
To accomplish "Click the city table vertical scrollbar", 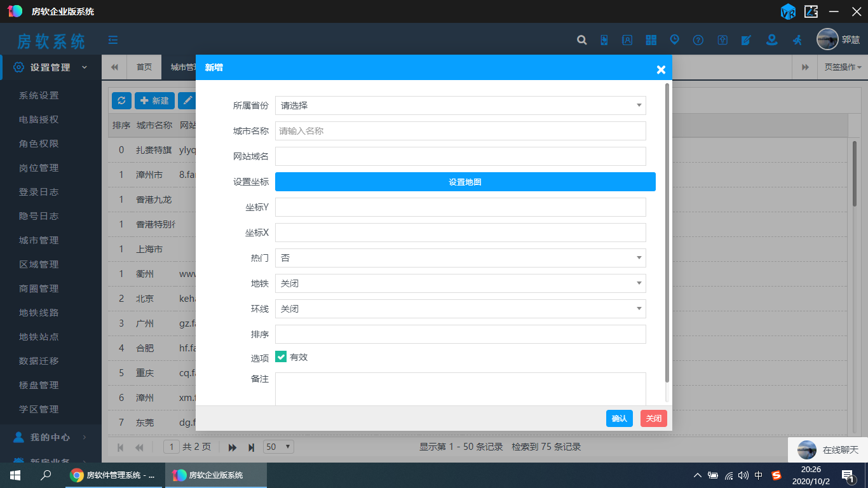I will click(x=855, y=173).
